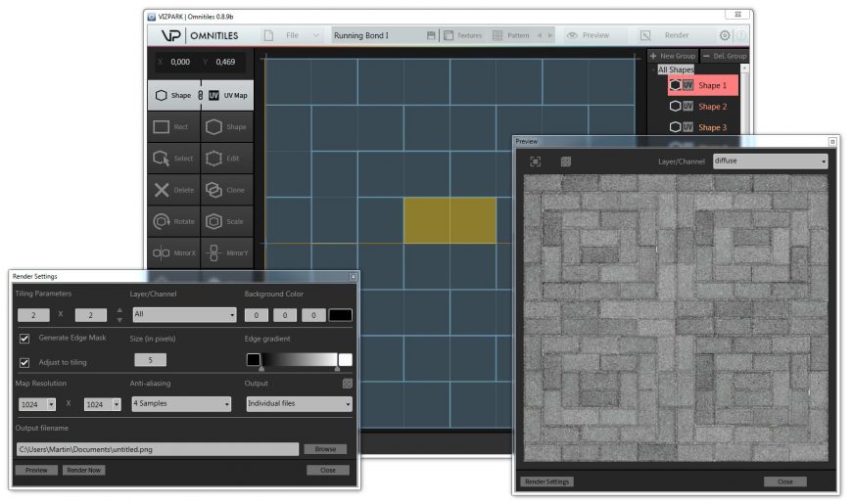Open the File menu
Screen dimensions: 852x504
tap(292, 35)
